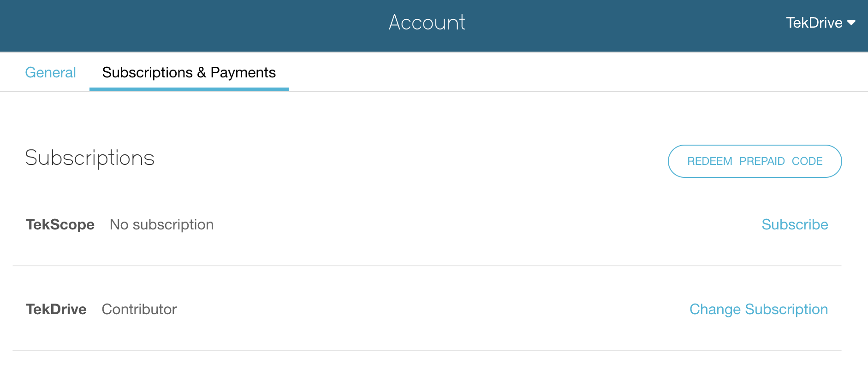Screen dimensions: 868x387
Task: Click the No subscription status text
Action: pyautogui.click(x=161, y=224)
